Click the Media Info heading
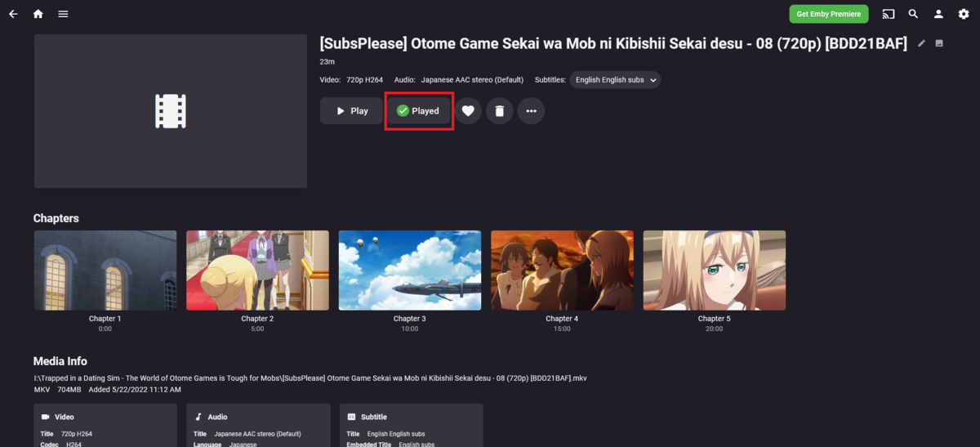 coord(60,361)
